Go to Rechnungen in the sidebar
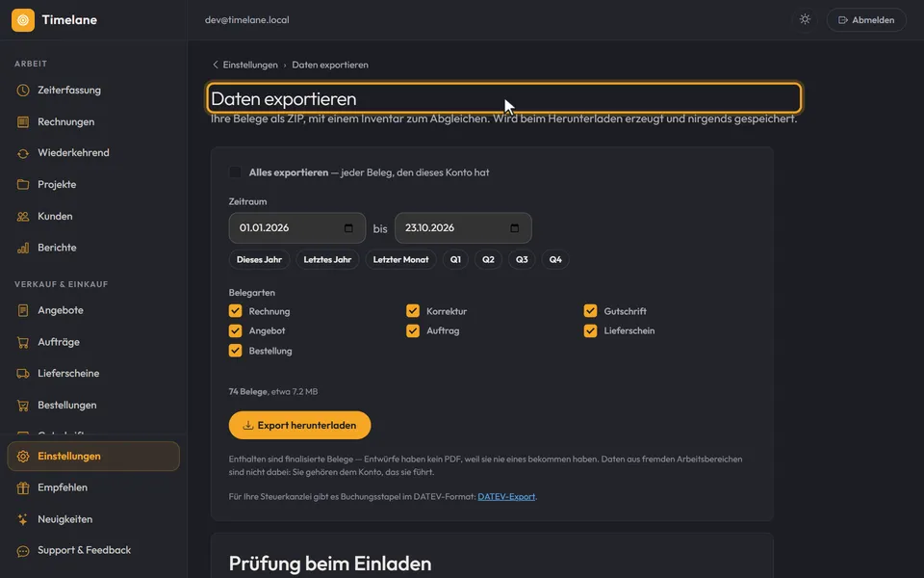Screen dimensions: 924x578 tap(93, 122)
